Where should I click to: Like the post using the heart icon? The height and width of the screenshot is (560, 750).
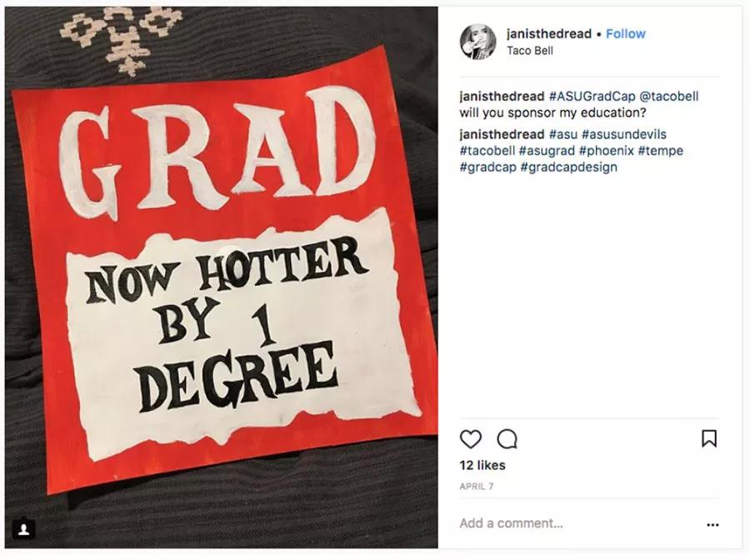[472, 439]
